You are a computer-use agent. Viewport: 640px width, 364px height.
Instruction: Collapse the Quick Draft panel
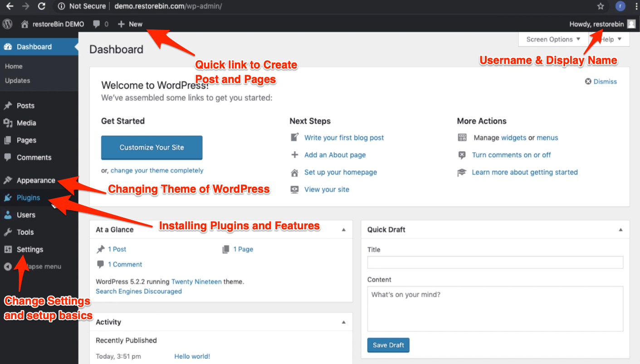pyautogui.click(x=620, y=230)
